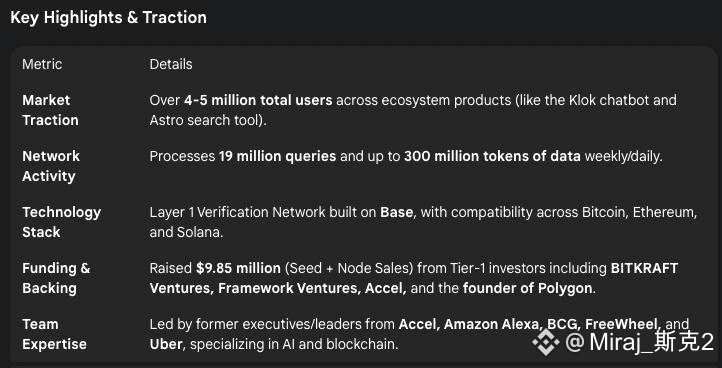This screenshot has width=722, height=368.
Task: Click the Binance logo watermark icon
Action: tap(546, 341)
